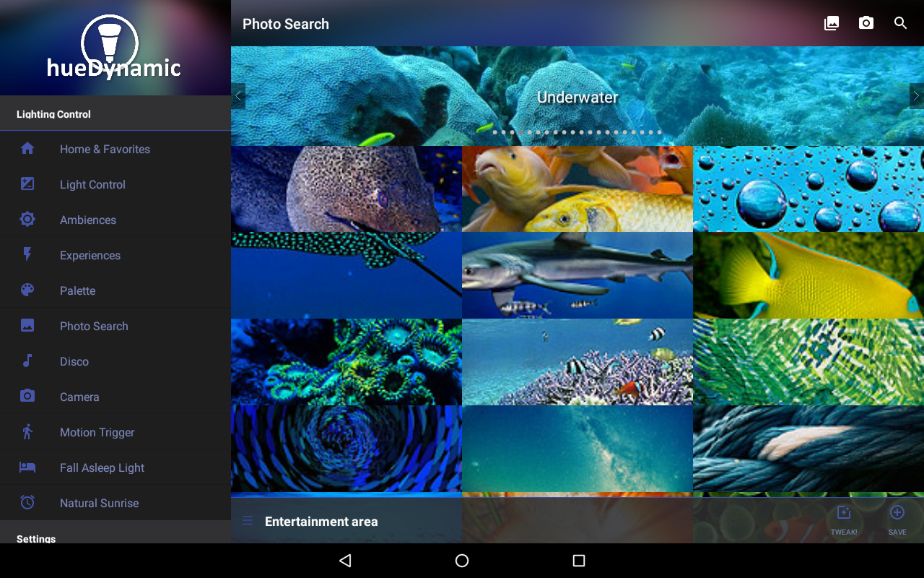The width and height of the screenshot is (924, 578).
Task: Tap the Camera icon in sidebar
Action: [x=27, y=396]
